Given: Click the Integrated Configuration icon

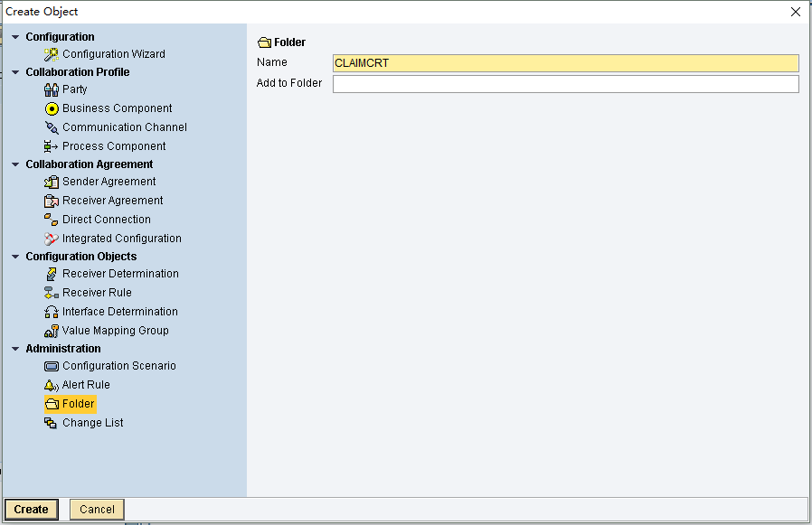Looking at the screenshot, I should 52,239.
